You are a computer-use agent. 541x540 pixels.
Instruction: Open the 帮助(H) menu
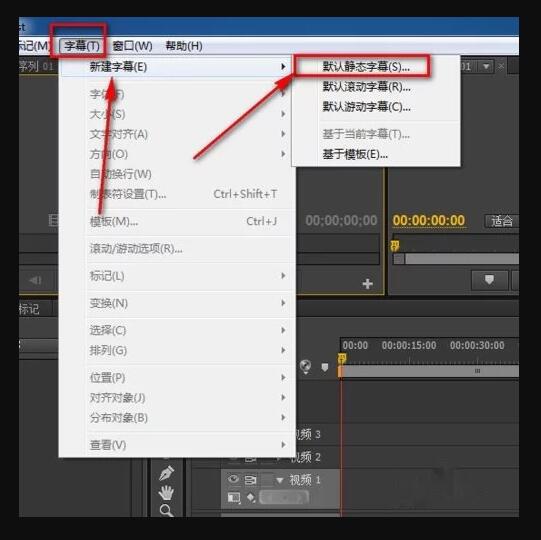tap(184, 46)
